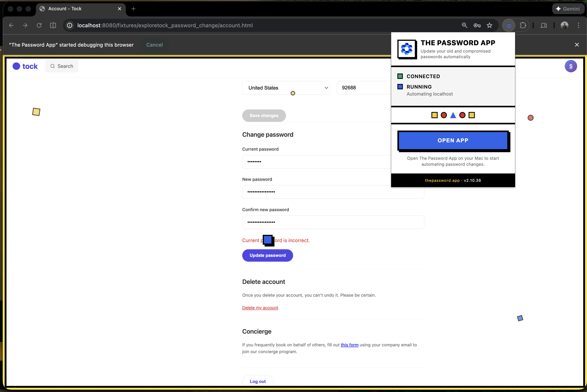Follow the Delete my account link

tap(260, 308)
